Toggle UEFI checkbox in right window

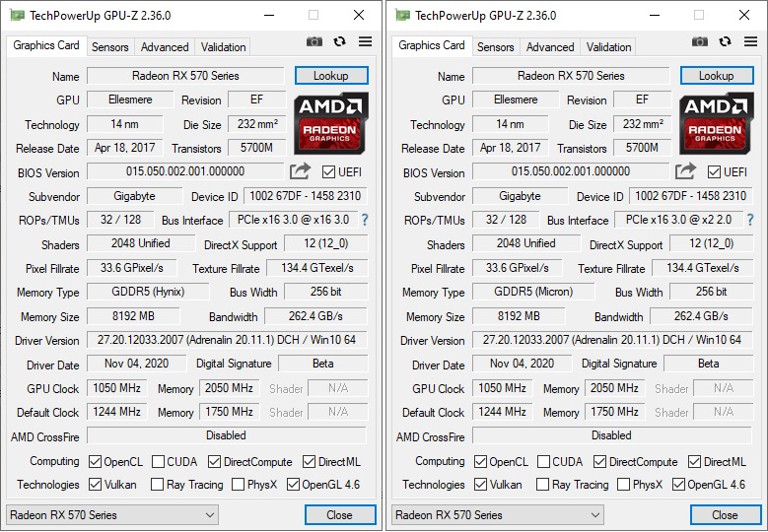click(x=714, y=171)
